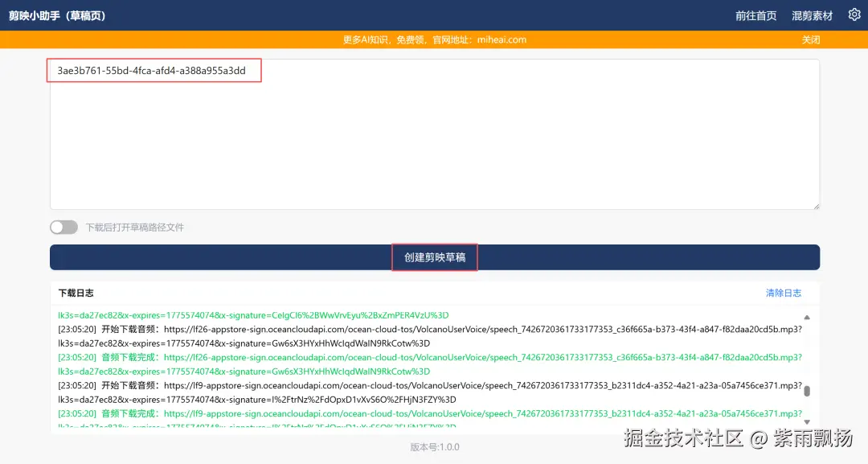The width and height of the screenshot is (868, 464).
Task: Click green 音频下载完成 log line ending f82daa20cd5b.mp3
Action: pyautogui.click(x=429, y=364)
